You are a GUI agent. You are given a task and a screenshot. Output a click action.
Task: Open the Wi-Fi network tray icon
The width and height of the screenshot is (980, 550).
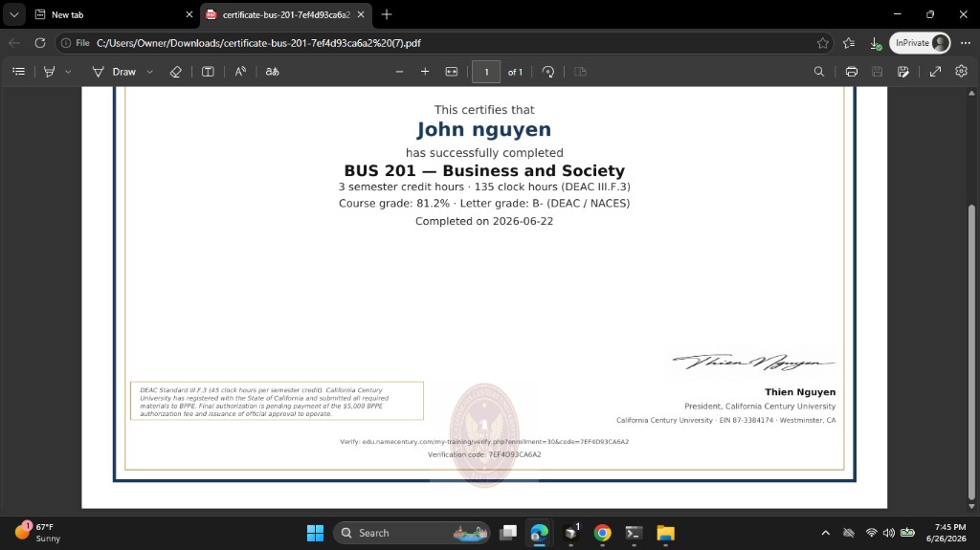(x=871, y=533)
